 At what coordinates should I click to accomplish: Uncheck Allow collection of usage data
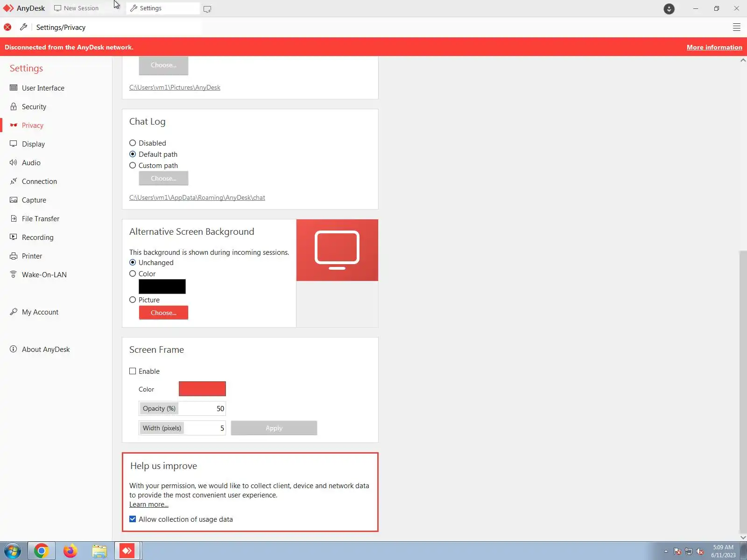133,519
